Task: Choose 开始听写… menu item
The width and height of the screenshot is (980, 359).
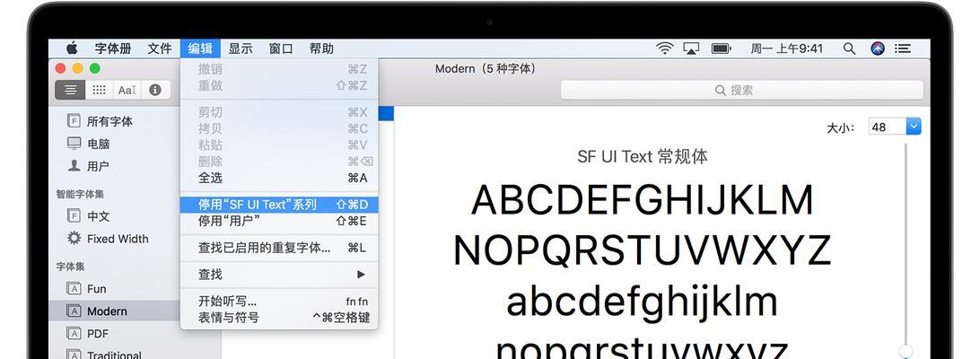Action: click(279, 302)
